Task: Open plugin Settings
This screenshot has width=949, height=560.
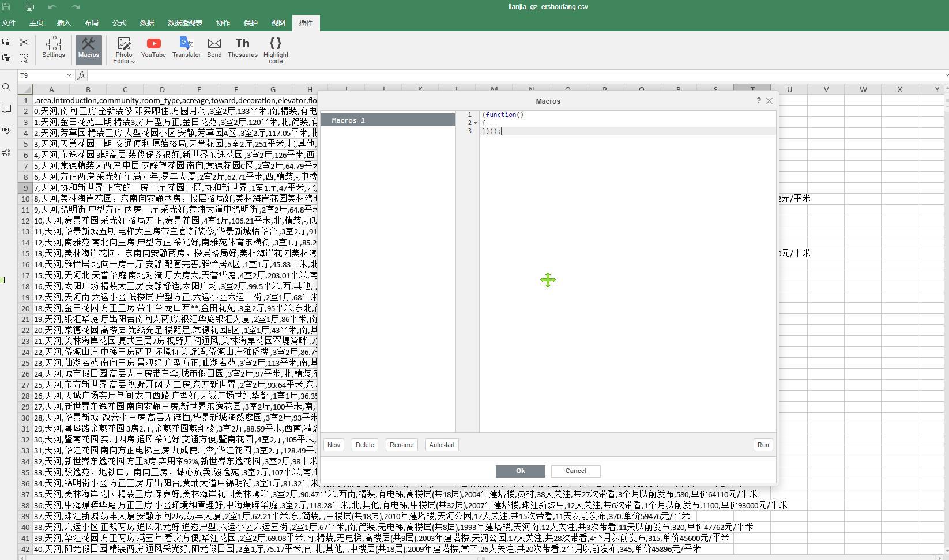Action: pyautogui.click(x=53, y=49)
